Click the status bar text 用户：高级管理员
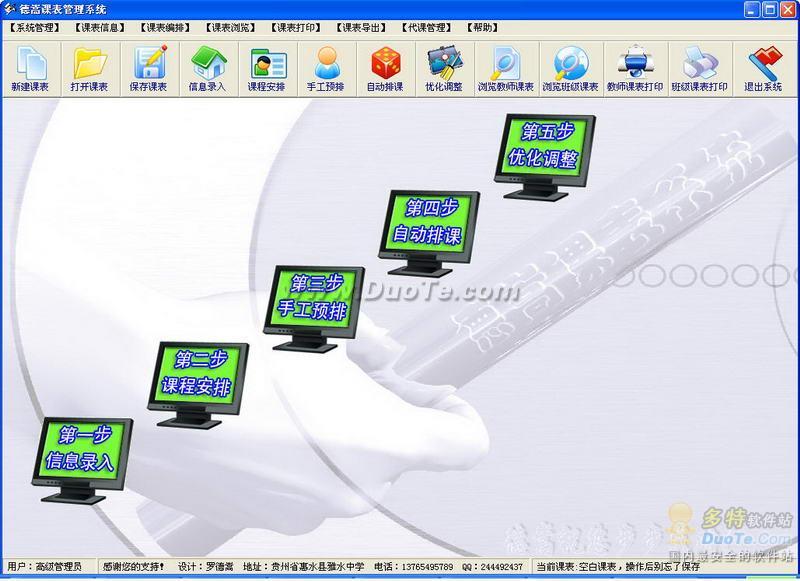 44,566
